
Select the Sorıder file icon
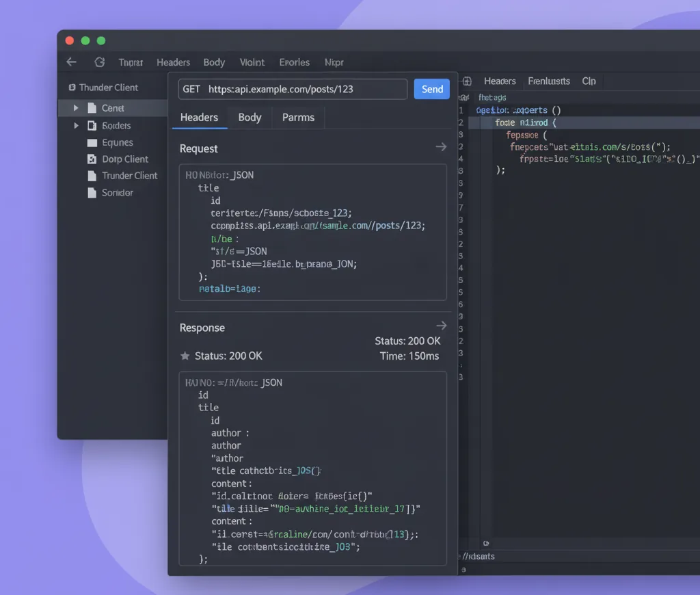point(92,193)
